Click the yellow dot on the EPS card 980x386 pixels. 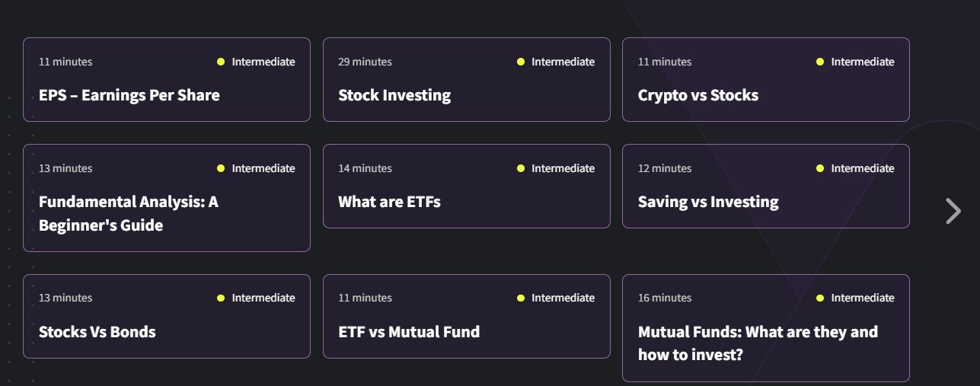point(221,62)
